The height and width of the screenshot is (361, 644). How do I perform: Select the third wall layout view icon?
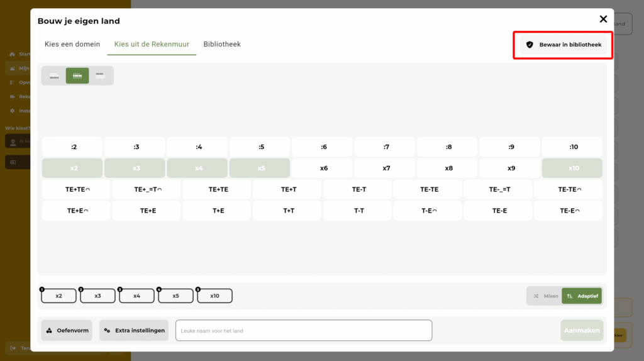[101, 75]
